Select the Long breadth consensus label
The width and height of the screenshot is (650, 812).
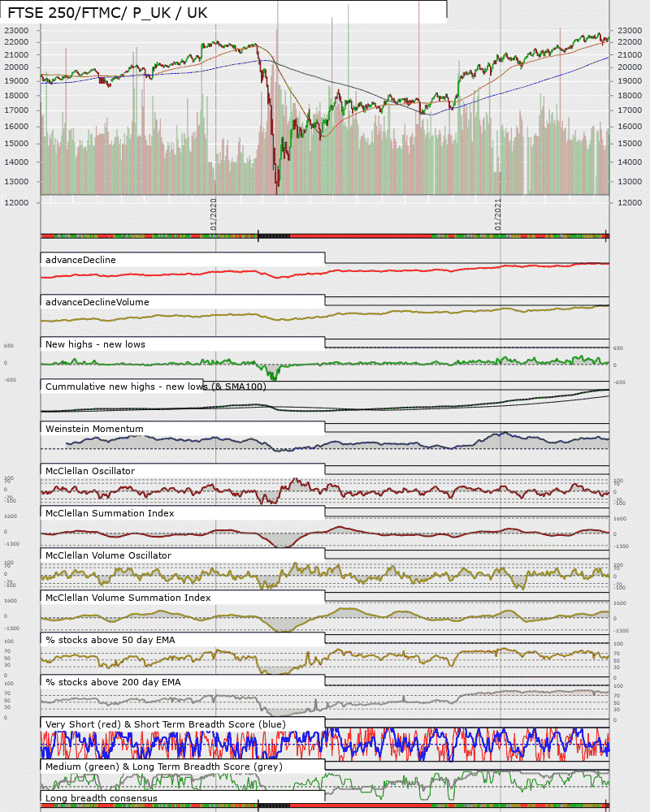click(x=101, y=798)
